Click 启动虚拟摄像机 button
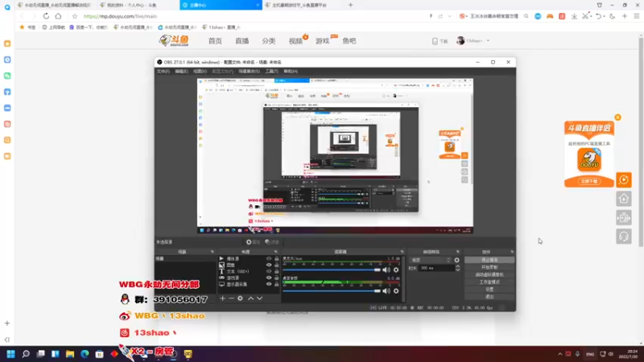The height and width of the screenshot is (362, 644). click(489, 274)
